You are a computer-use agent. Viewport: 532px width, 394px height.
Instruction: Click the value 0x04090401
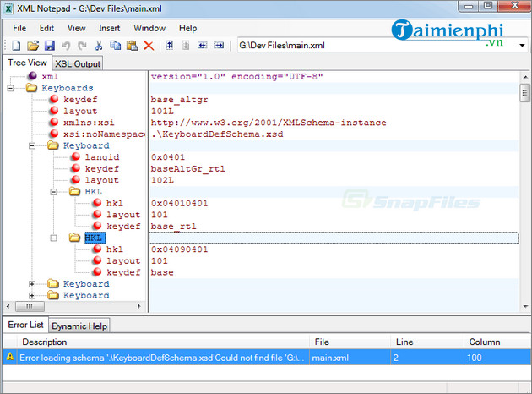pyautogui.click(x=179, y=249)
